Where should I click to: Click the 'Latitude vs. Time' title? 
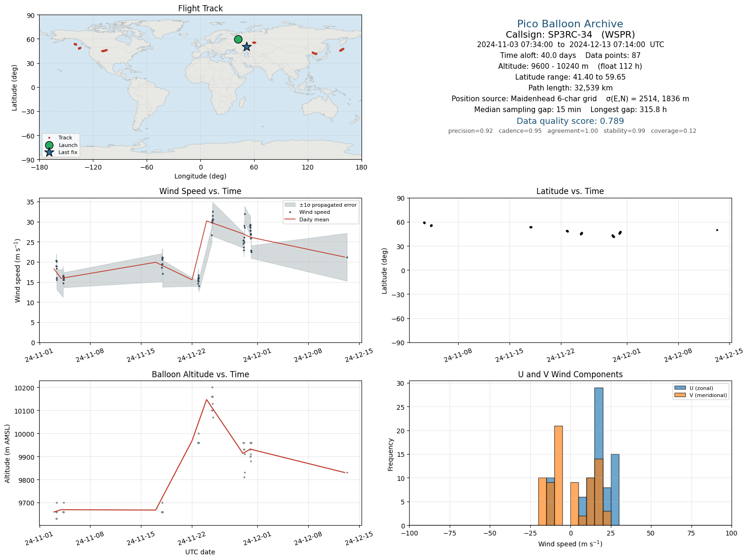(570, 191)
